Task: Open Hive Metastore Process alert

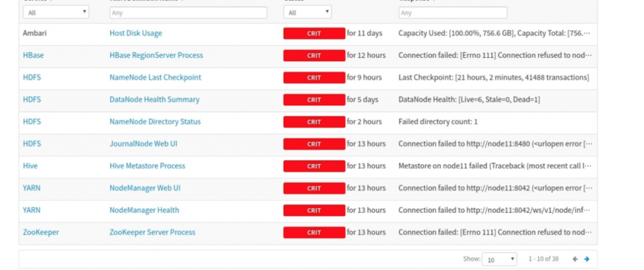Action: pos(147,166)
